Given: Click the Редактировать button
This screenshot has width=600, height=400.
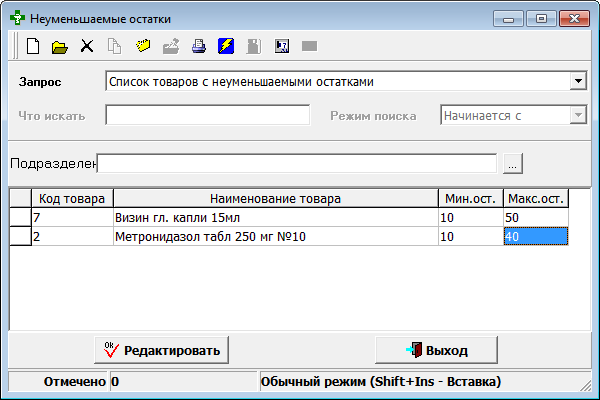Looking at the screenshot, I should click(x=161, y=350).
